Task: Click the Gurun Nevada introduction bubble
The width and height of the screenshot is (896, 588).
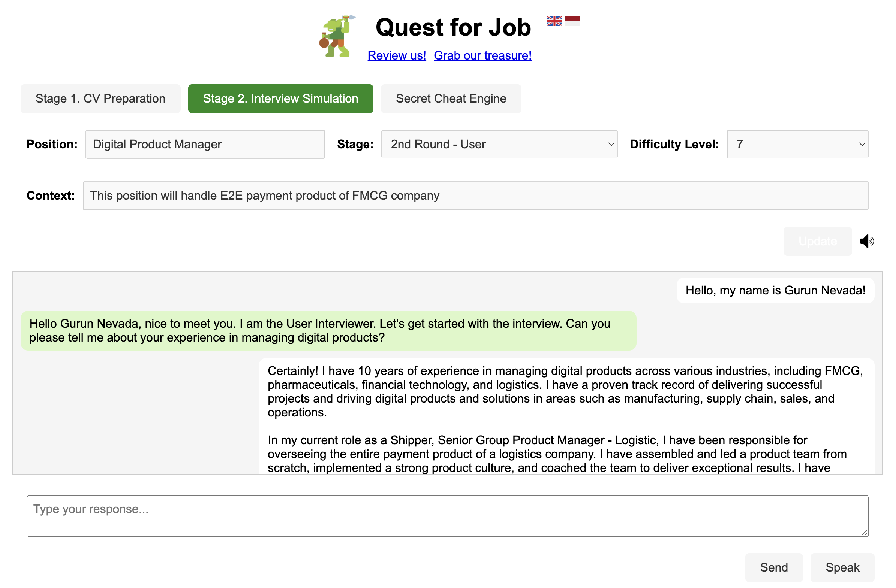Action: [x=775, y=290]
